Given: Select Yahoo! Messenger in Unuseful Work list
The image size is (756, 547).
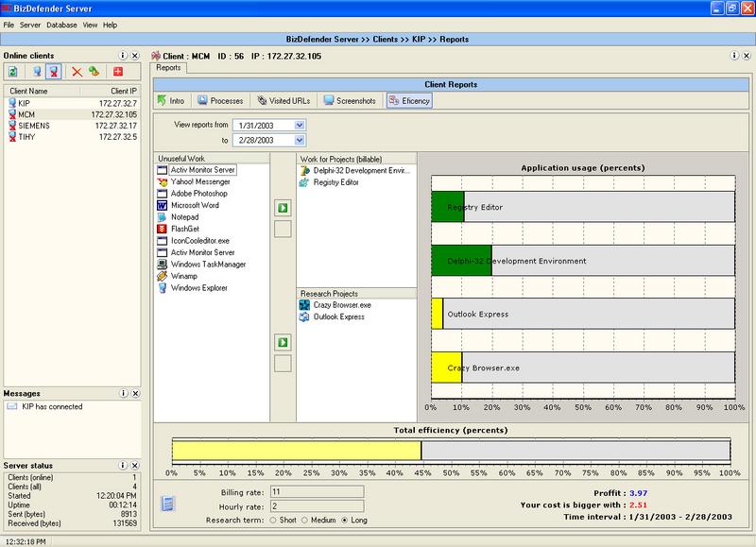Looking at the screenshot, I should [x=200, y=181].
